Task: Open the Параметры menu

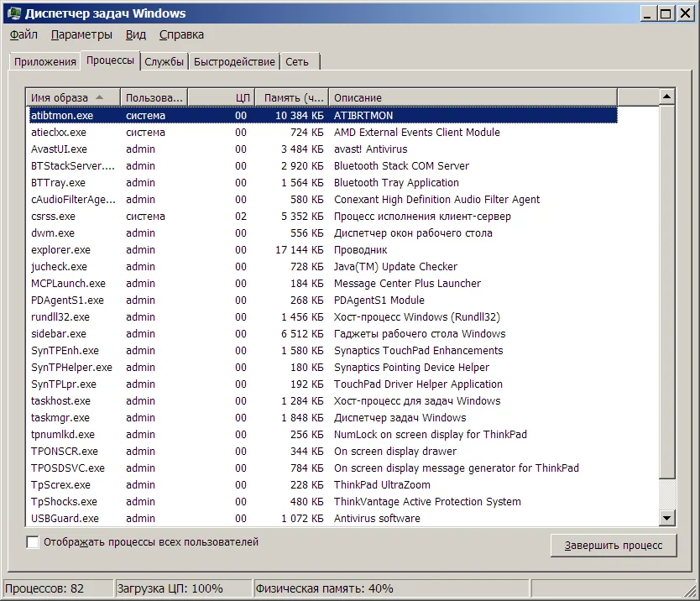Action: pyautogui.click(x=81, y=35)
